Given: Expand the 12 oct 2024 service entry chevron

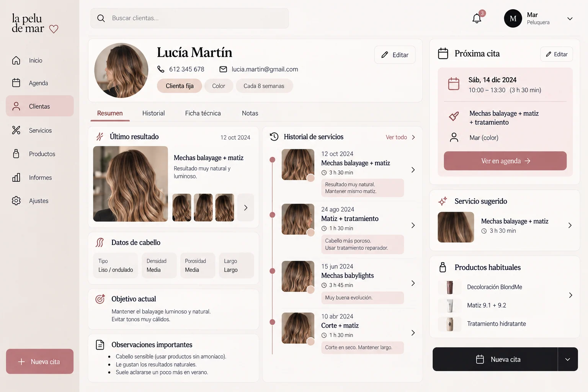Looking at the screenshot, I should (x=413, y=170).
